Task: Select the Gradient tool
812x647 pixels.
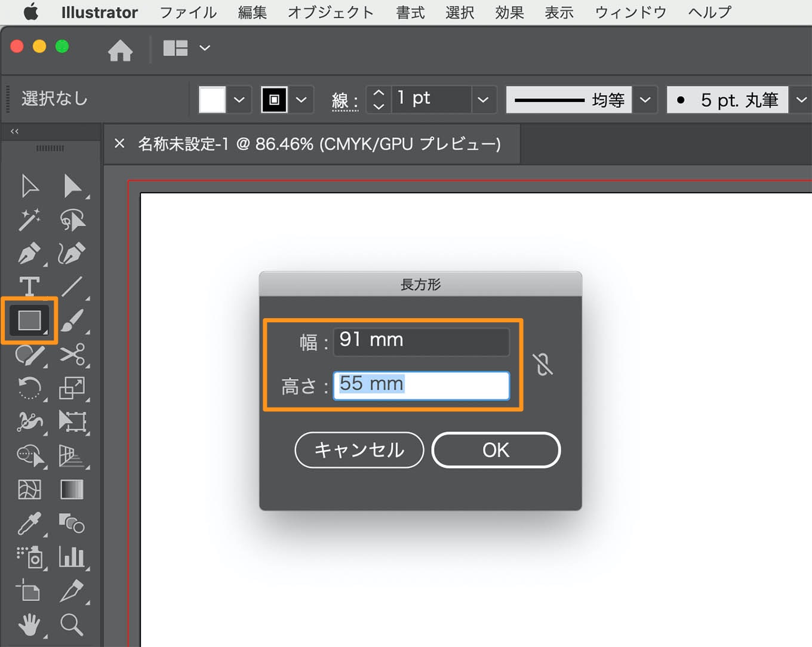Action: coord(72,489)
